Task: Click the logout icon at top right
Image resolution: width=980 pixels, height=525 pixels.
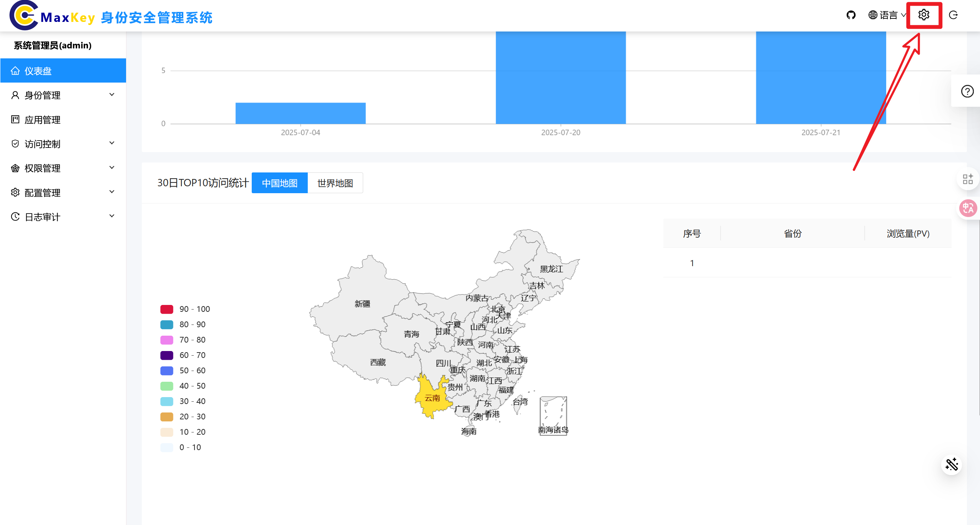Action: click(953, 15)
